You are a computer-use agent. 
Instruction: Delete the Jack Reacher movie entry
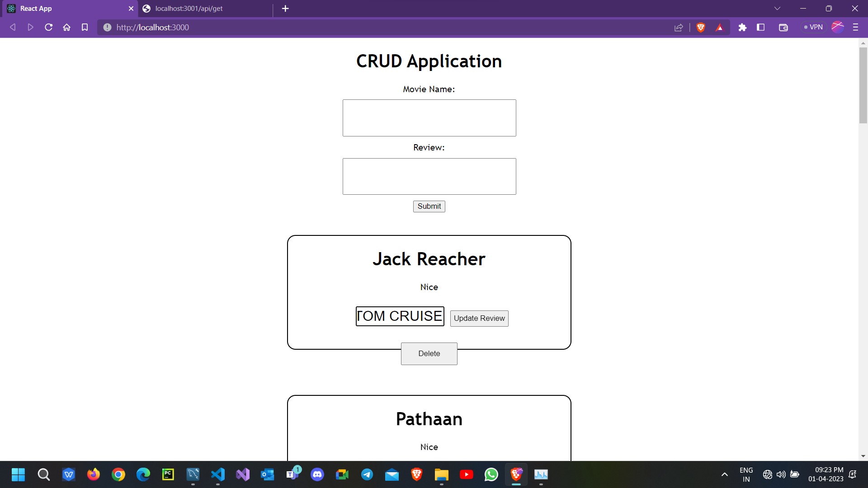coord(429,353)
